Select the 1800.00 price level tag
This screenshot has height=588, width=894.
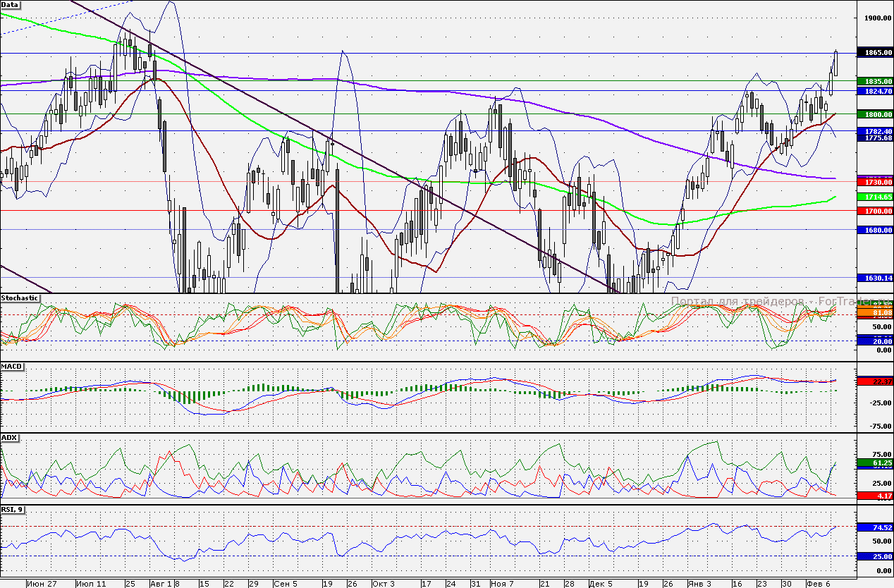pos(874,114)
